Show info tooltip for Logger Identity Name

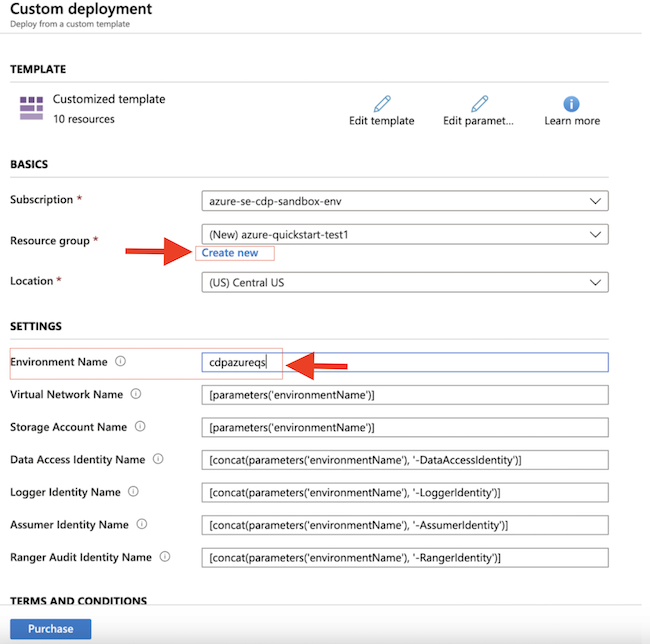pyautogui.click(x=133, y=492)
